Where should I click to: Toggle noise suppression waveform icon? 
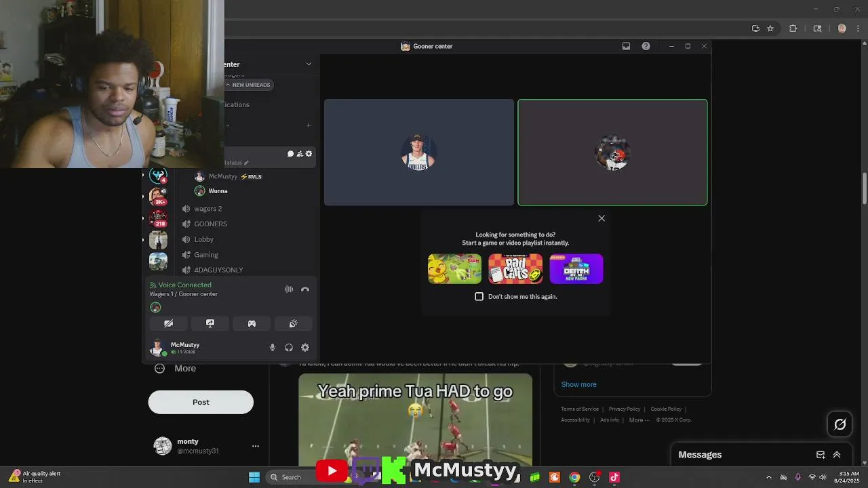pos(289,289)
